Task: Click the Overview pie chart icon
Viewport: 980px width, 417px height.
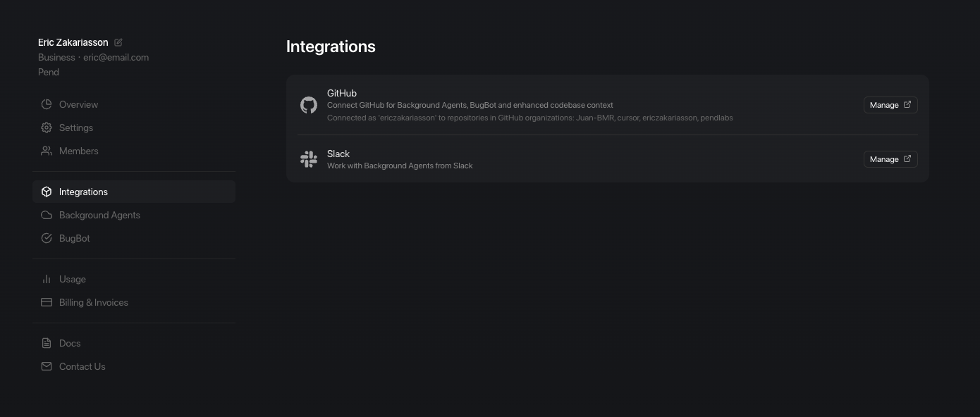Action: coord(47,104)
